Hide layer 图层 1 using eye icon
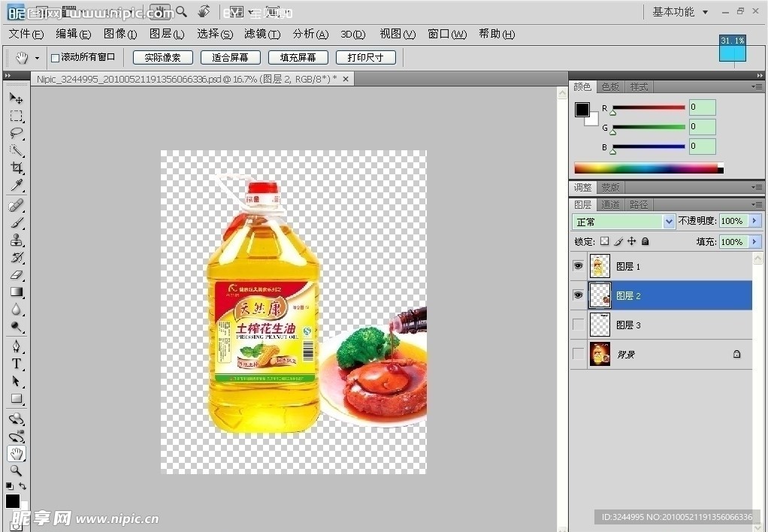 tap(578, 266)
